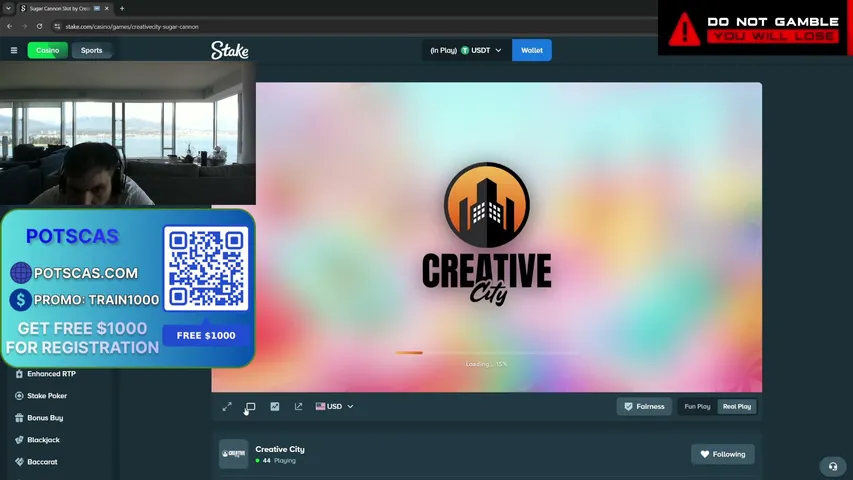853x480 pixels.
Task: Click the Creative City loading logo
Action: click(x=486, y=234)
